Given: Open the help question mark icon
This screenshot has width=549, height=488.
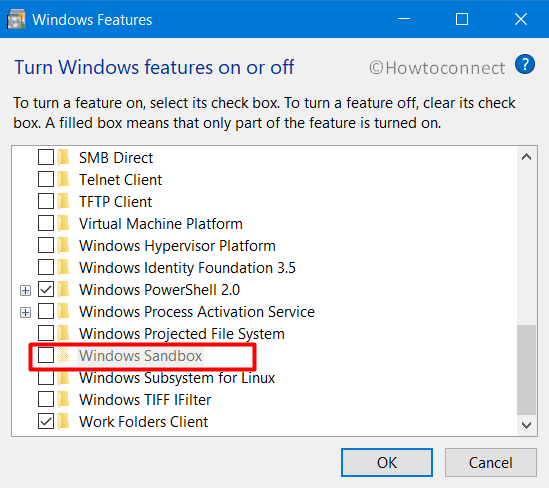Looking at the screenshot, I should coord(524,64).
